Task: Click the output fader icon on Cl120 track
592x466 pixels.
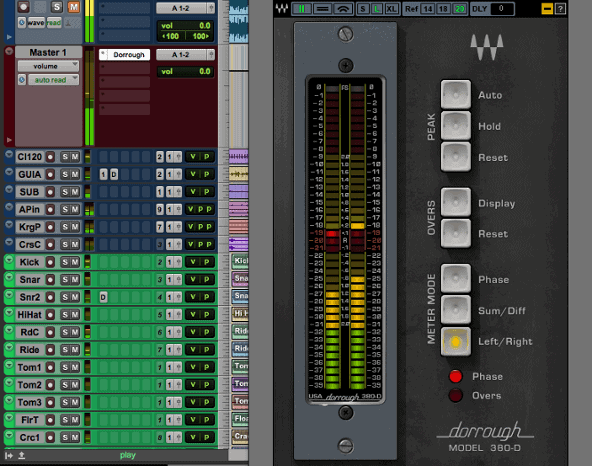Action: (x=177, y=157)
